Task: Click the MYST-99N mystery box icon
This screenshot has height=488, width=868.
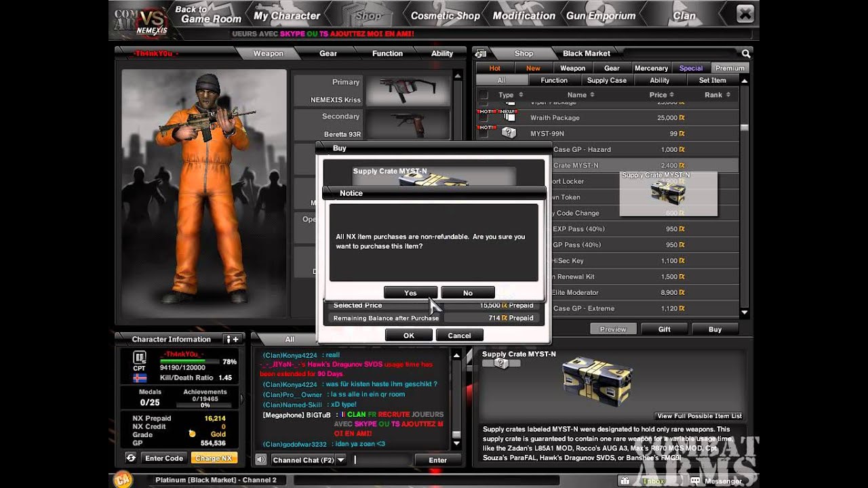Action: pos(509,134)
